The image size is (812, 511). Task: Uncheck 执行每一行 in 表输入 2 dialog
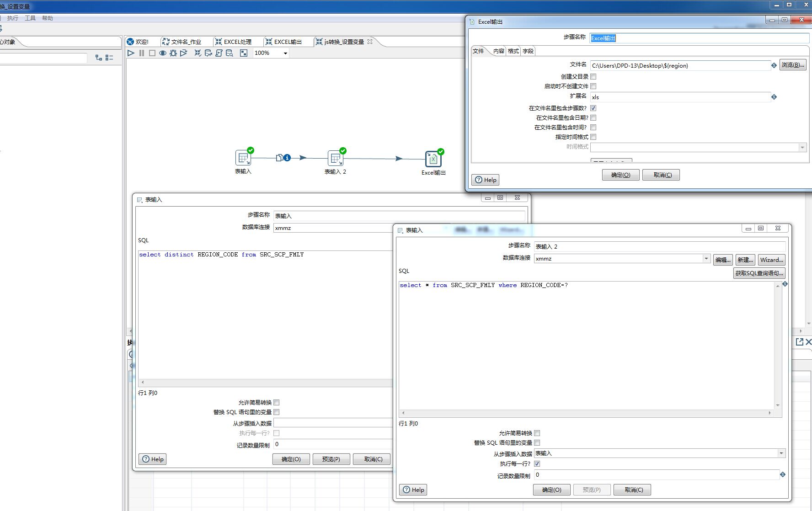click(x=537, y=464)
